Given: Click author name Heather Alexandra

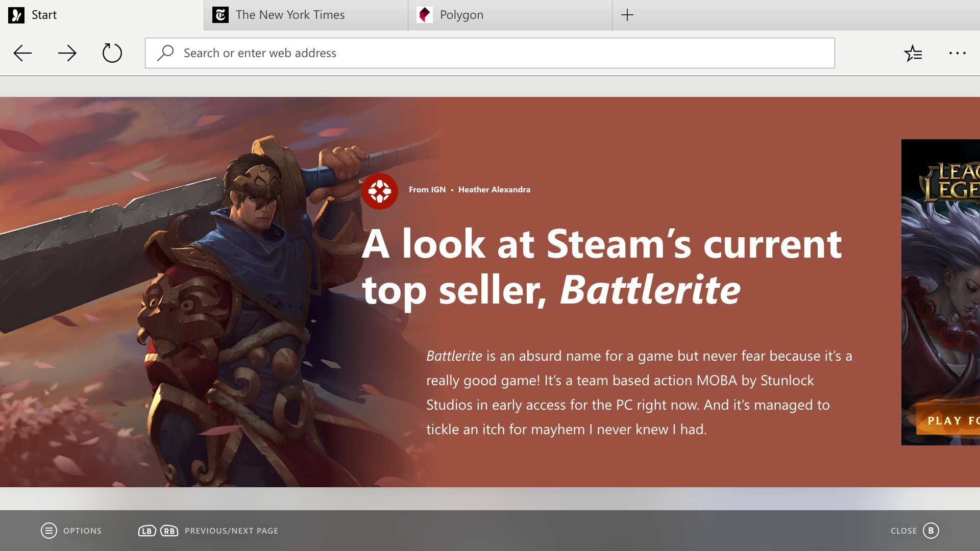Looking at the screenshot, I should 494,190.
